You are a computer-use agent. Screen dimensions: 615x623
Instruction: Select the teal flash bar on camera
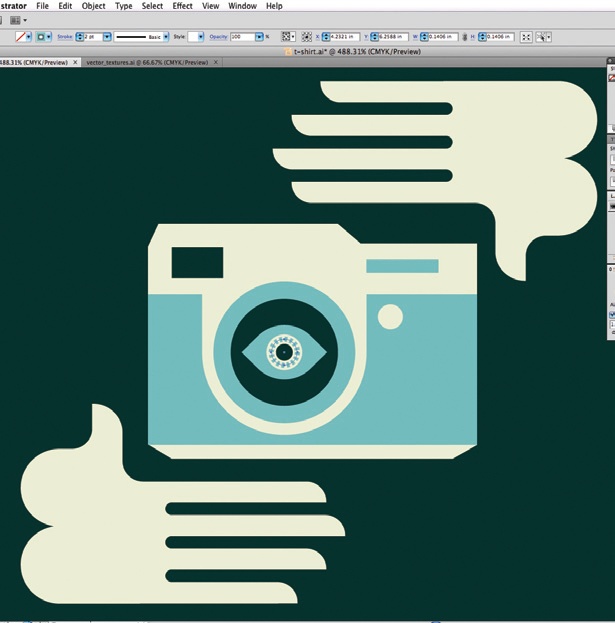click(402, 266)
